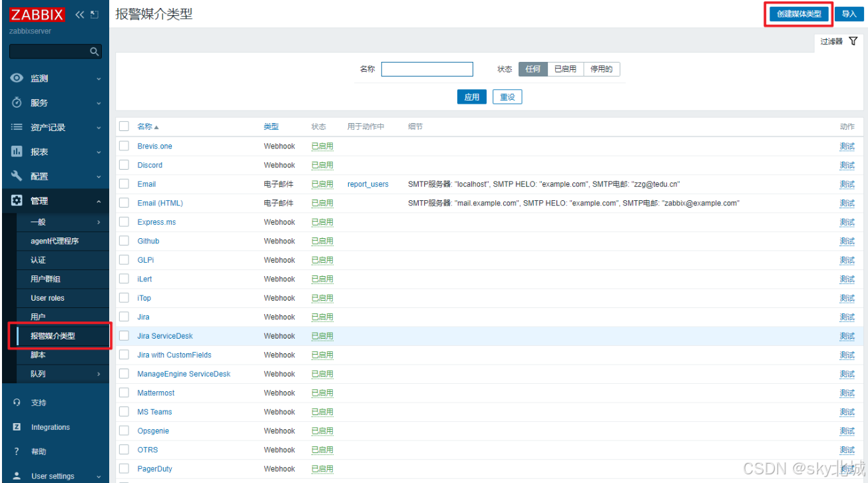Open the MS Teams media type link
Viewport: 868px width, 483px height.
coord(154,412)
